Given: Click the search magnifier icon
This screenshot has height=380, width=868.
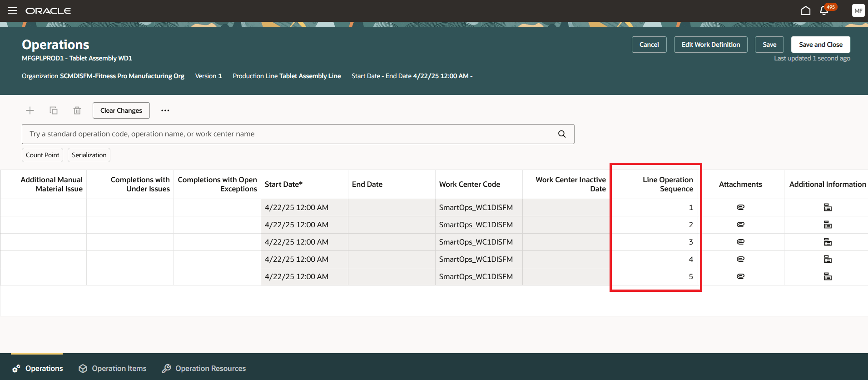Looking at the screenshot, I should tap(562, 134).
